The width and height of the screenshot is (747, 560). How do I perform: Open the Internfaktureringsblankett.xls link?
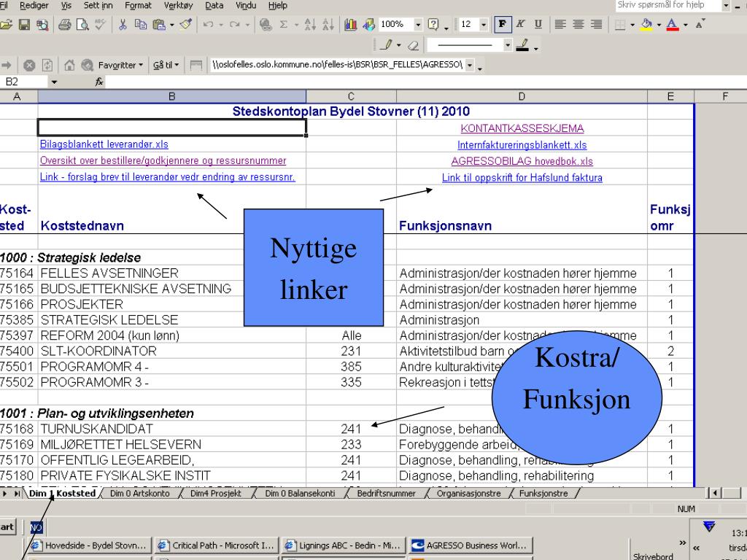coord(522,145)
